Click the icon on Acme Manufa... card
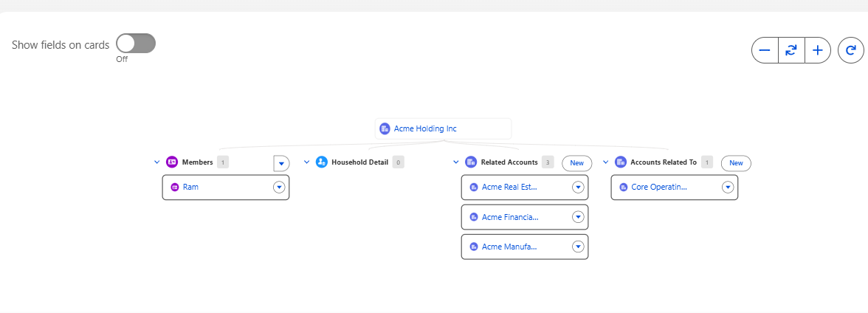This screenshot has width=868, height=313. coord(474,247)
